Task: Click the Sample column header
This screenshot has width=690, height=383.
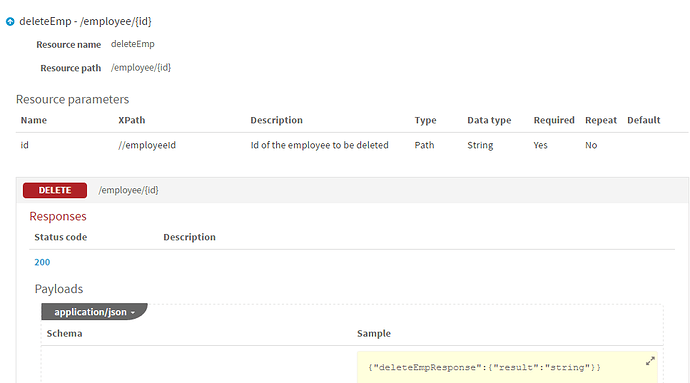Action: pyautogui.click(x=374, y=333)
